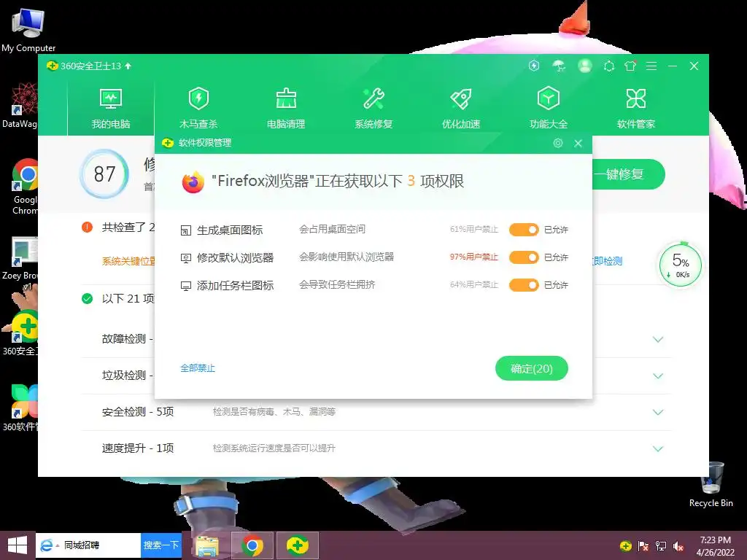Expand the 速度提升 - 1项 chevron
This screenshot has height=560, width=747.
(658, 448)
